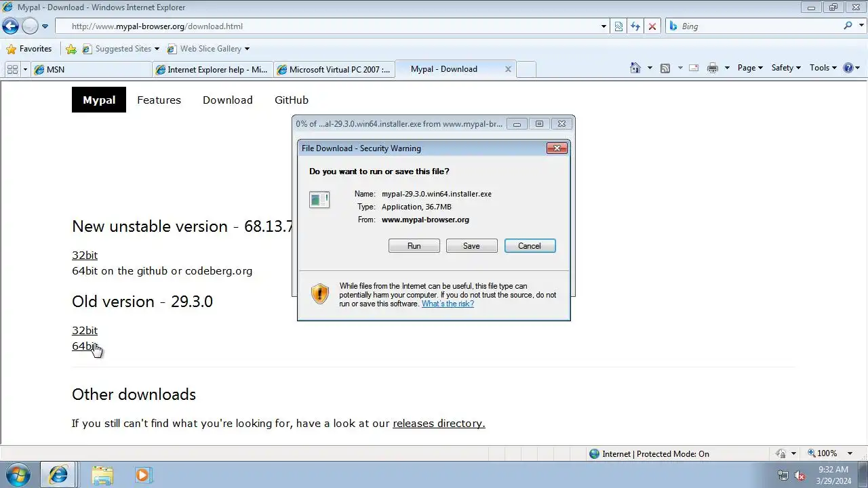Click the muted volume tray icon

(800, 475)
